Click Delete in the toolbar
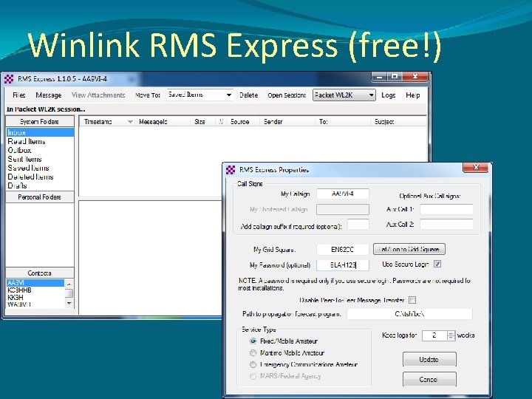The image size is (532, 399). click(249, 95)
